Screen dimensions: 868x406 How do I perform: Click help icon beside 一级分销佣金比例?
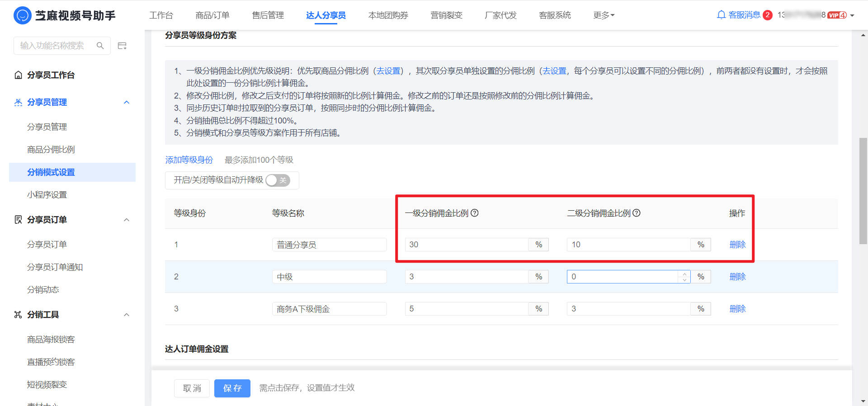coord(475,213)
